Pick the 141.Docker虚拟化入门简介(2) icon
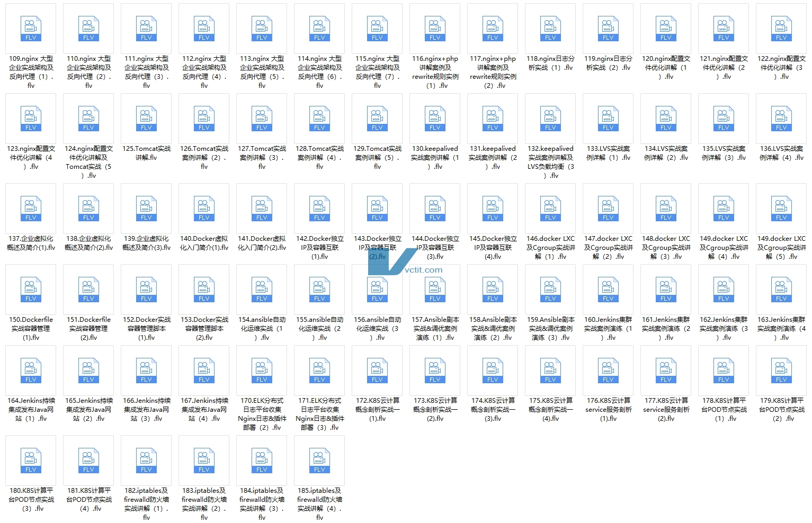 [x=262, y=209]
